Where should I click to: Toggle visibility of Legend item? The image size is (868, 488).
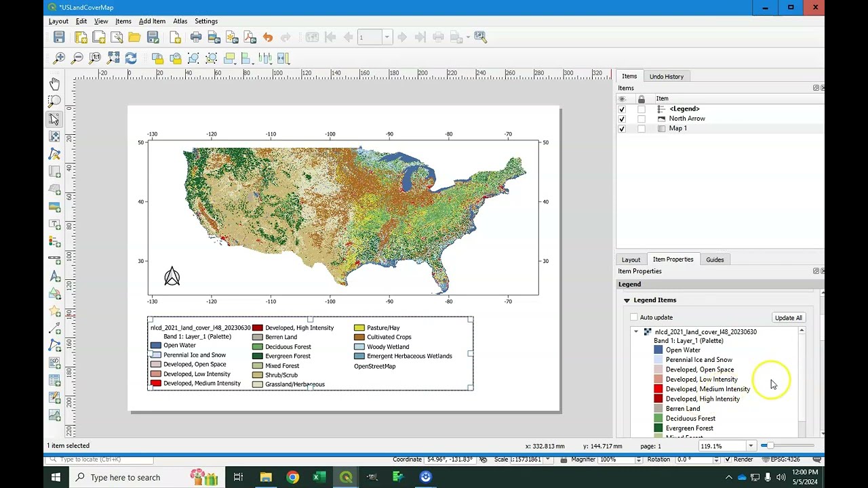[622, 109]
